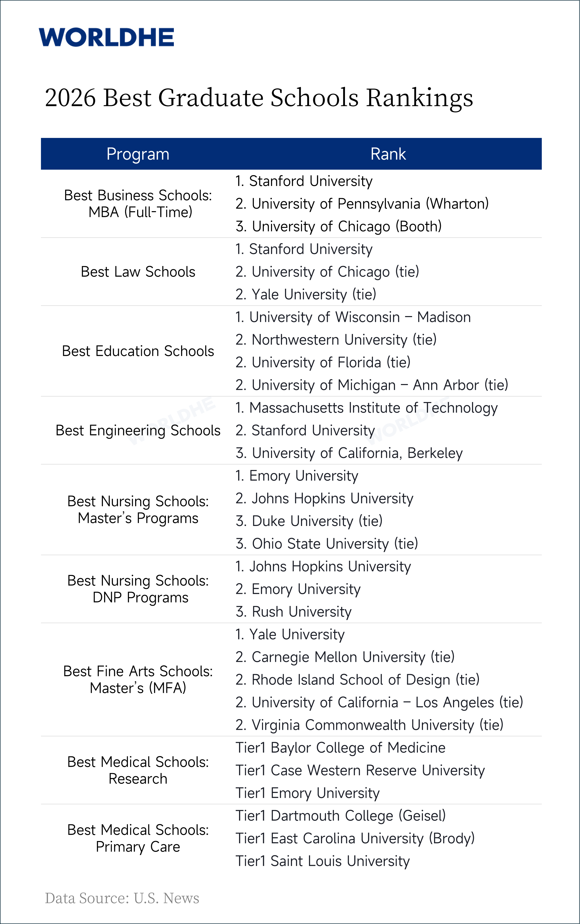Click Yale University (tie) under Law Schools
Image resolution: width=580 pixels, height=924 pixels.
(x=306, y=294)
